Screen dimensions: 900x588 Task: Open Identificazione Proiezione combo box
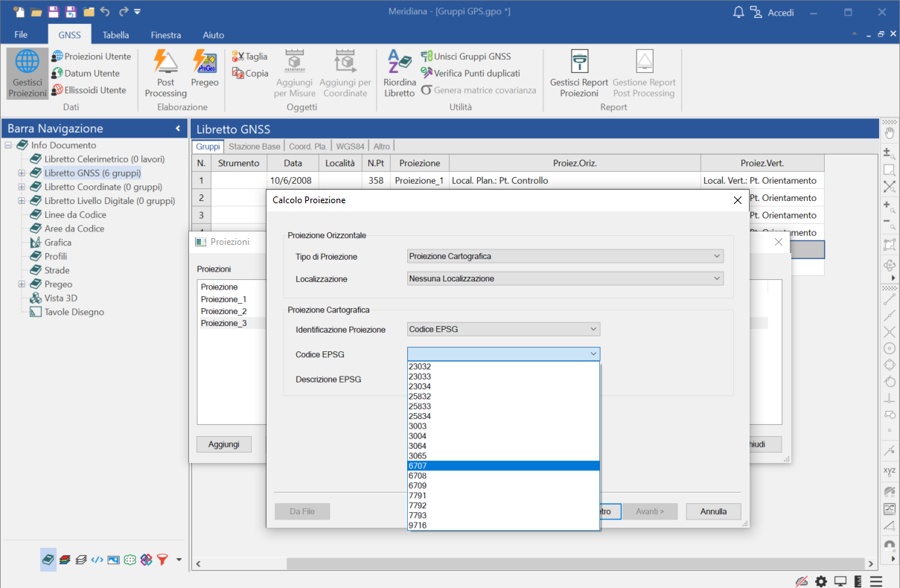[x=503, y=329]
